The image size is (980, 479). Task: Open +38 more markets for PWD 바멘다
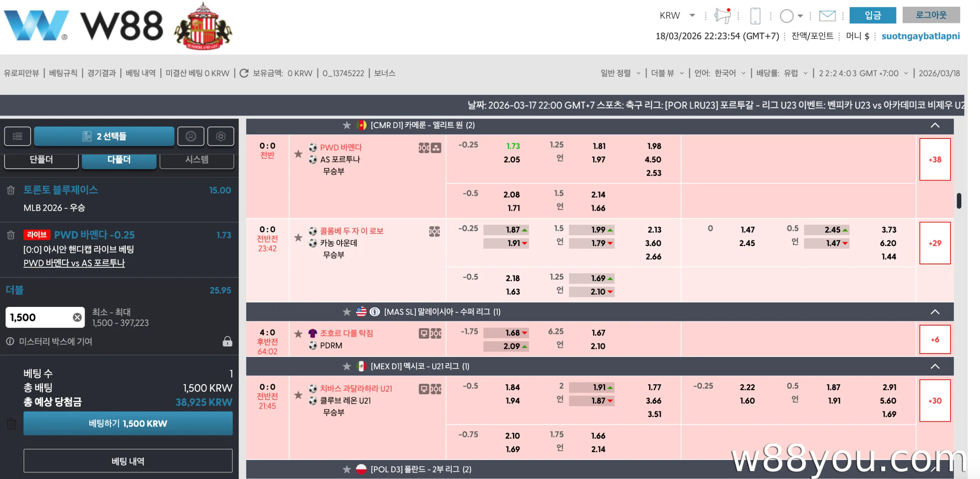935,160
